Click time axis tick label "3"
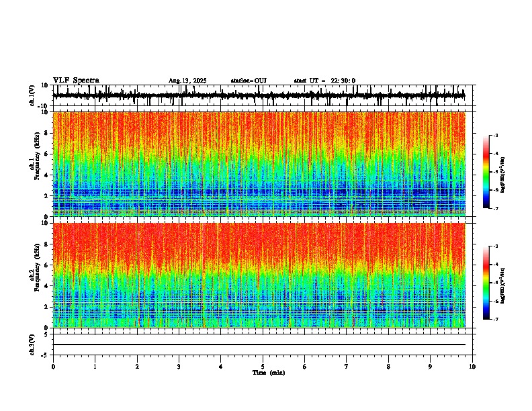This screenshot has width=532, height=411. coord(179,367)
